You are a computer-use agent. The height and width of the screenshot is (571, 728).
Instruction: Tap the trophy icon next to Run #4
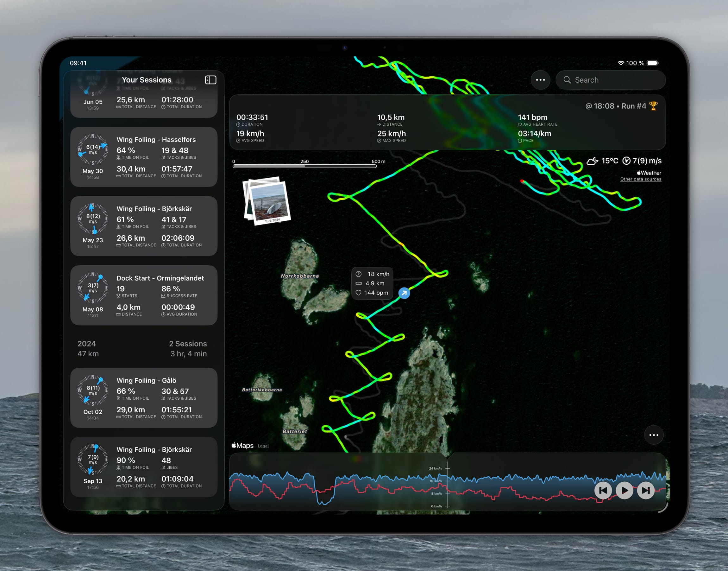point(653,106)
